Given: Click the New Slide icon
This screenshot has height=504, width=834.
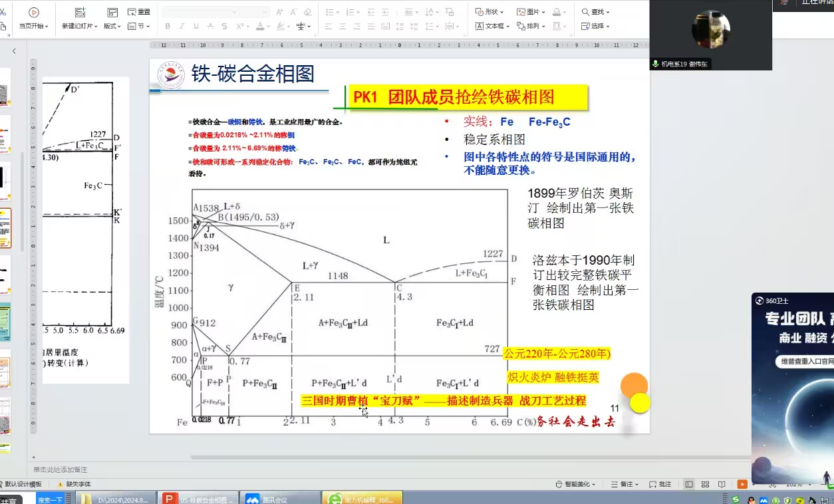Looking at the screenshot, I should 80,13.
